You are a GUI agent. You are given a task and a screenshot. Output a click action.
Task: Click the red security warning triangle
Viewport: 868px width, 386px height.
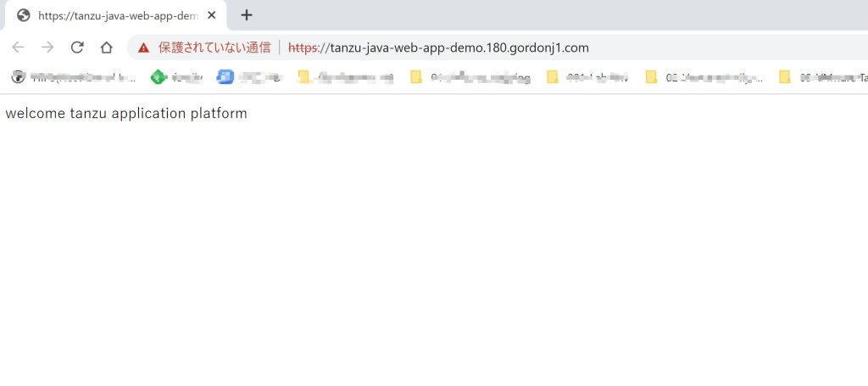pos(144,48)
